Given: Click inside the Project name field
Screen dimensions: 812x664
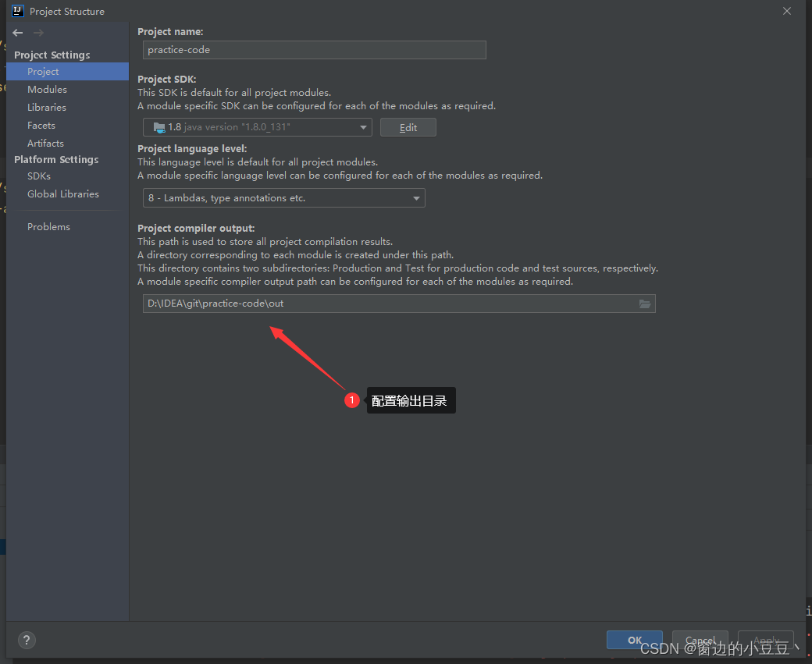Looking at the screenshot, I should coord(312,50).
